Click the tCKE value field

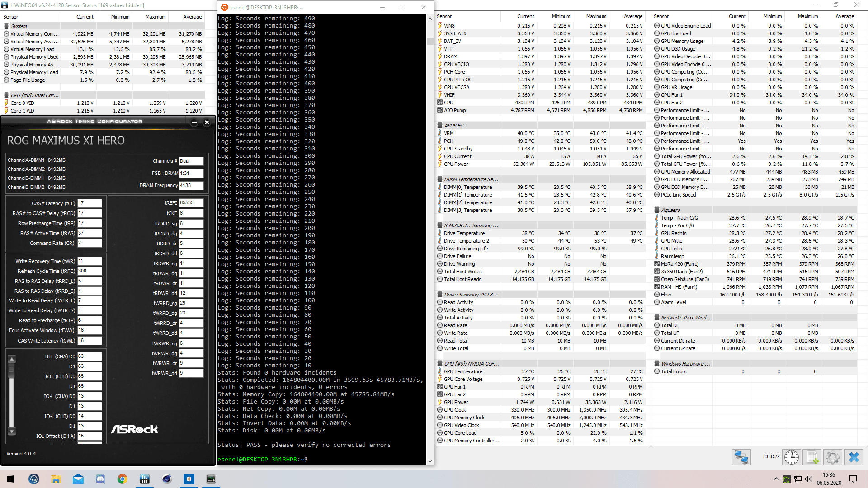[x=191, y=213]
